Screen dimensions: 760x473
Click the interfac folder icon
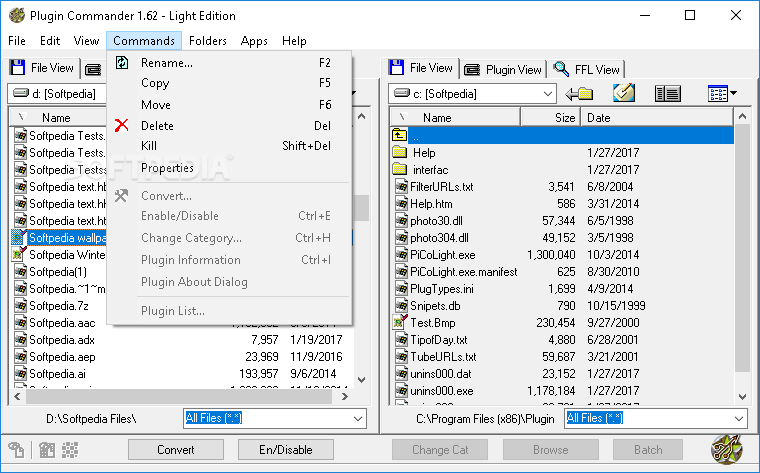pos(399,169)
